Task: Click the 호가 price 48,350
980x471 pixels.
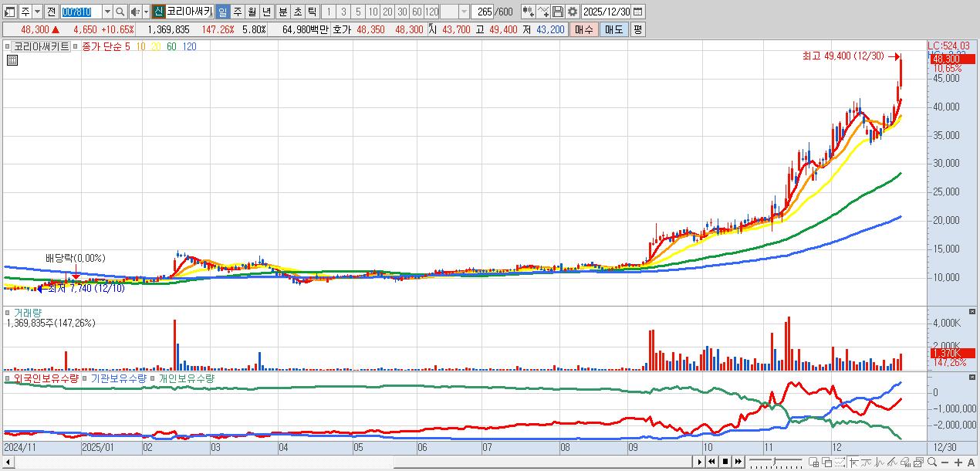Action: tap(370, 29)
